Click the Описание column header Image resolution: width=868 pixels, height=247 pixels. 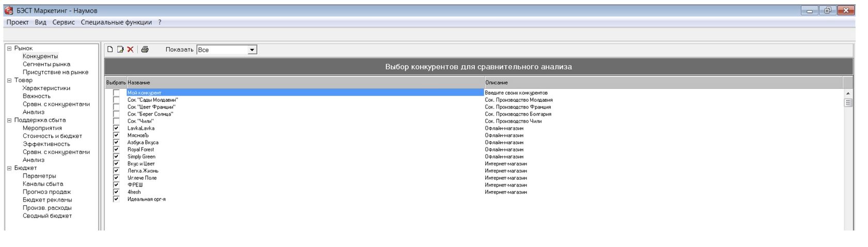point(663,83)
